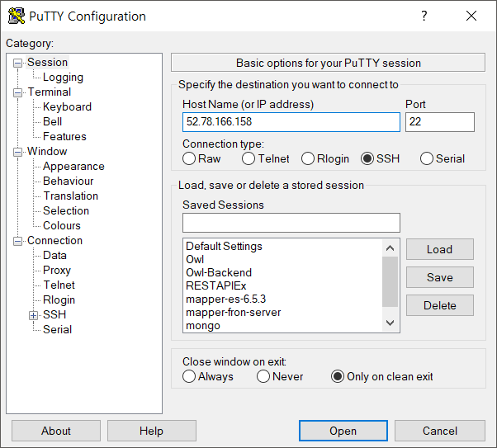Set close window on exit to Always
The width and height of the screenshot is (497, 448).
(x=208, y=377)
